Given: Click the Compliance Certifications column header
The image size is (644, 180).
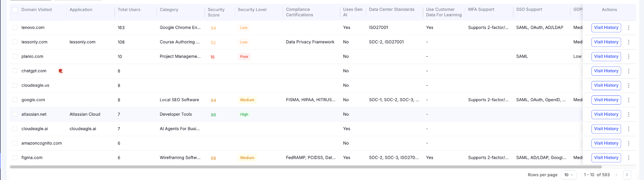Looking at the screenshot, I should pyautogui.click(x=300, y=12).
